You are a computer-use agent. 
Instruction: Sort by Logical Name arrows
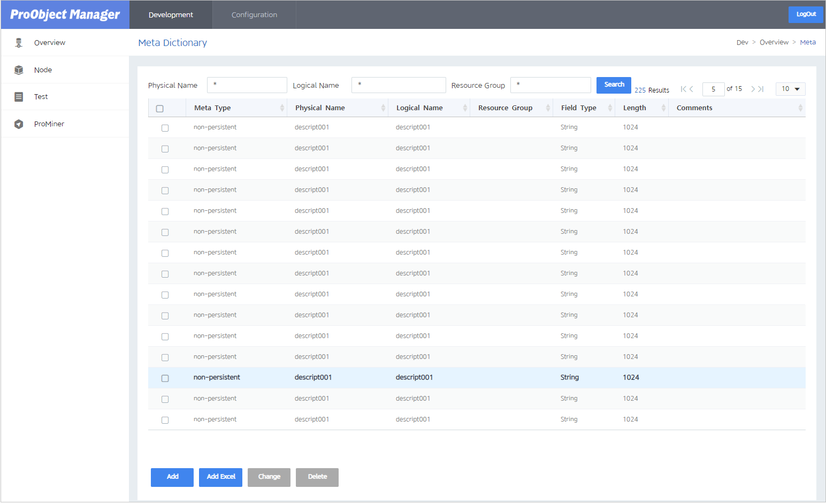[x=465, y=108]
